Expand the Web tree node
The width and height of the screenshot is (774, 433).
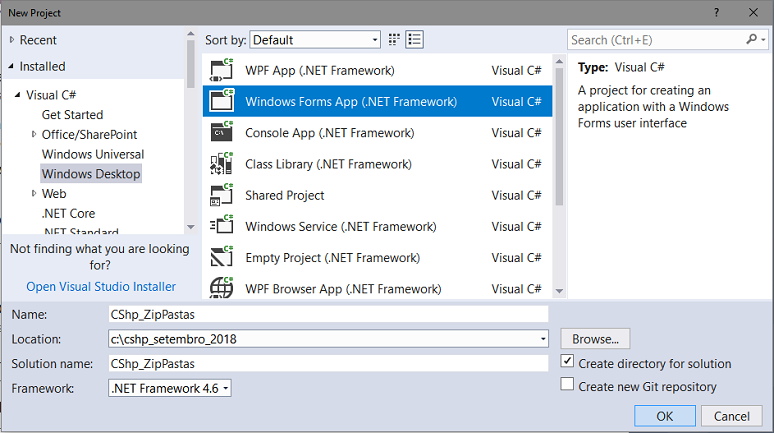(34, 193)
